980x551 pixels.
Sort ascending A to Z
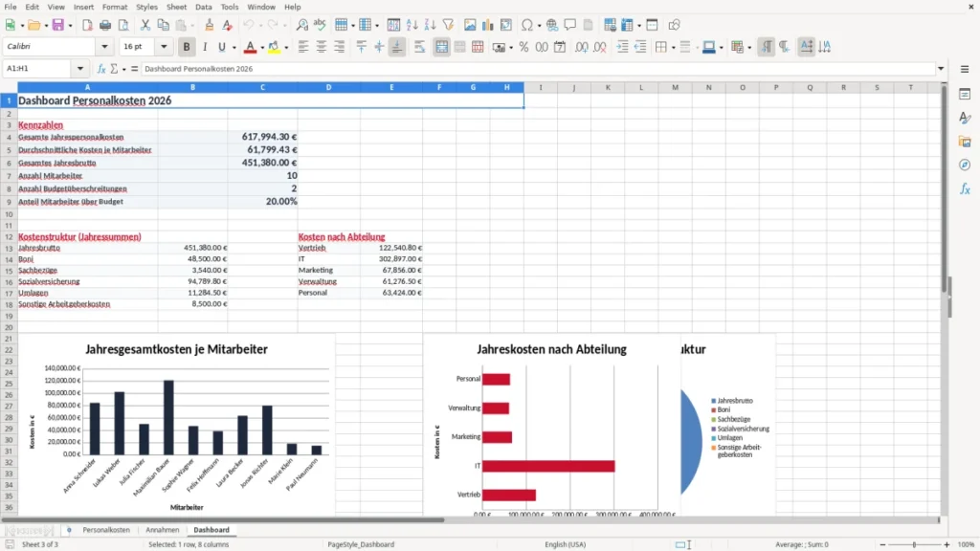coord(412,25)
